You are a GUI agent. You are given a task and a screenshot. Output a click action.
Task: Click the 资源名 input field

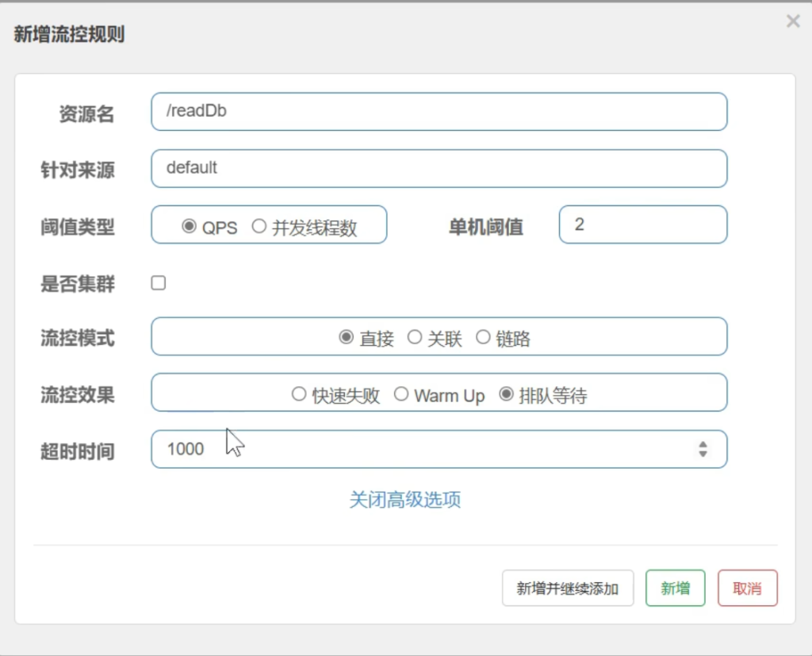click(439, 112)
